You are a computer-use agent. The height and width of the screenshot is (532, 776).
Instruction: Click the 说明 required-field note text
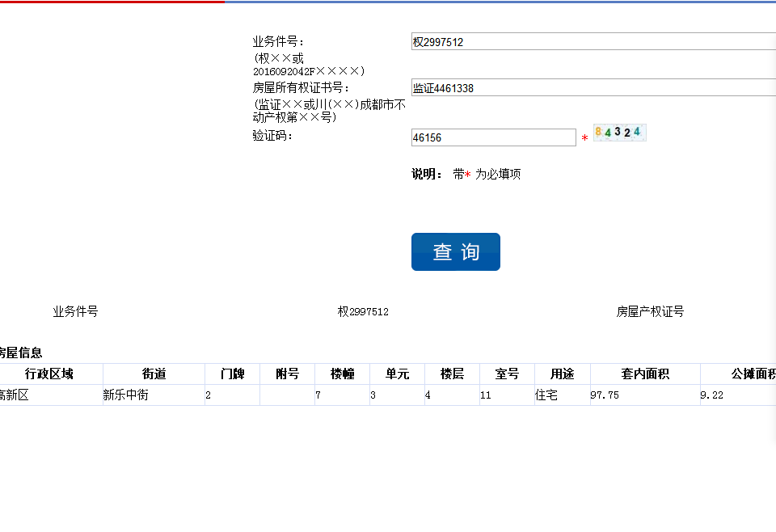(466, 174)
